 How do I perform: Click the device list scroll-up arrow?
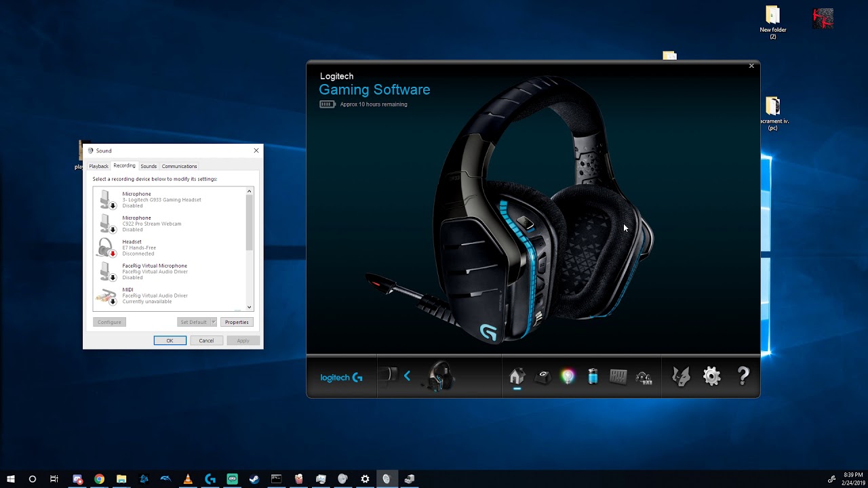click(250, 191)
